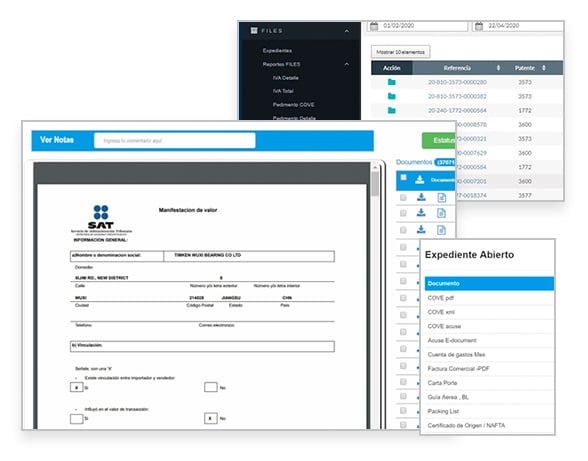Select Certificado de Origen / NAFTA entry

[489, 425]
